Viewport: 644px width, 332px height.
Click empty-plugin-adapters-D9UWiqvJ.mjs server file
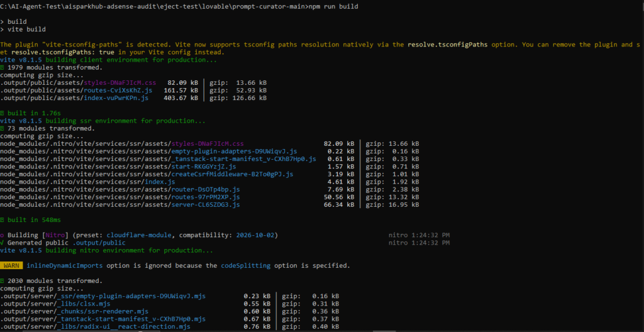131,296
